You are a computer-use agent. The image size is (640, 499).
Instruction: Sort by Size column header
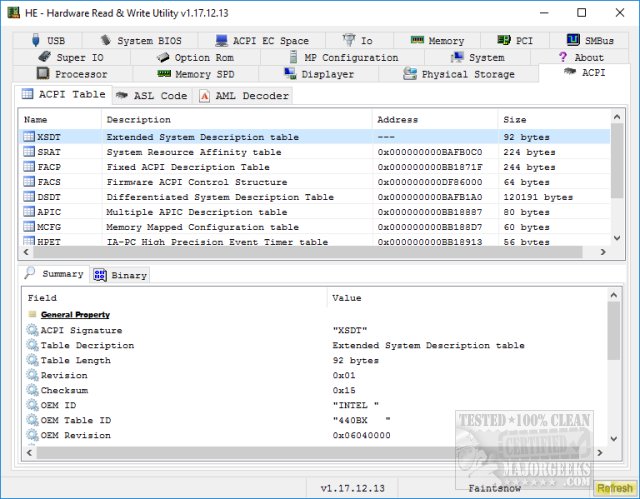click(x=554, y=120)
